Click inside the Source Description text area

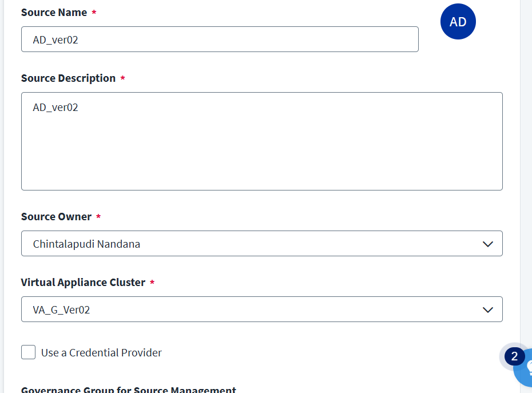[x=261, y=149]
